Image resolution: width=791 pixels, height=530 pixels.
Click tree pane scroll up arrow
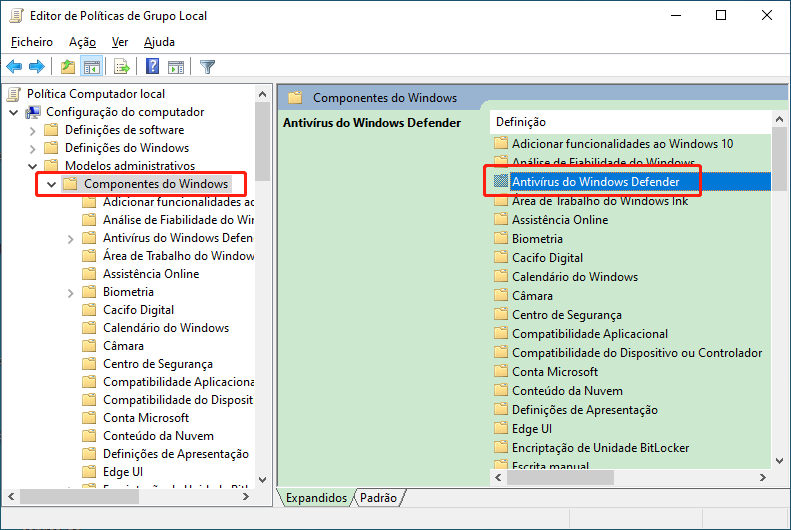coord(262,94)
